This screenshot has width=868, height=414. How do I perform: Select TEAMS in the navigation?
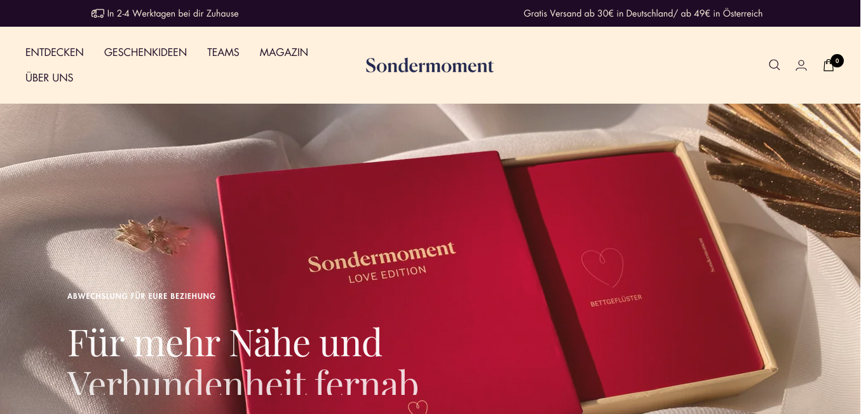tap(223, 52)
